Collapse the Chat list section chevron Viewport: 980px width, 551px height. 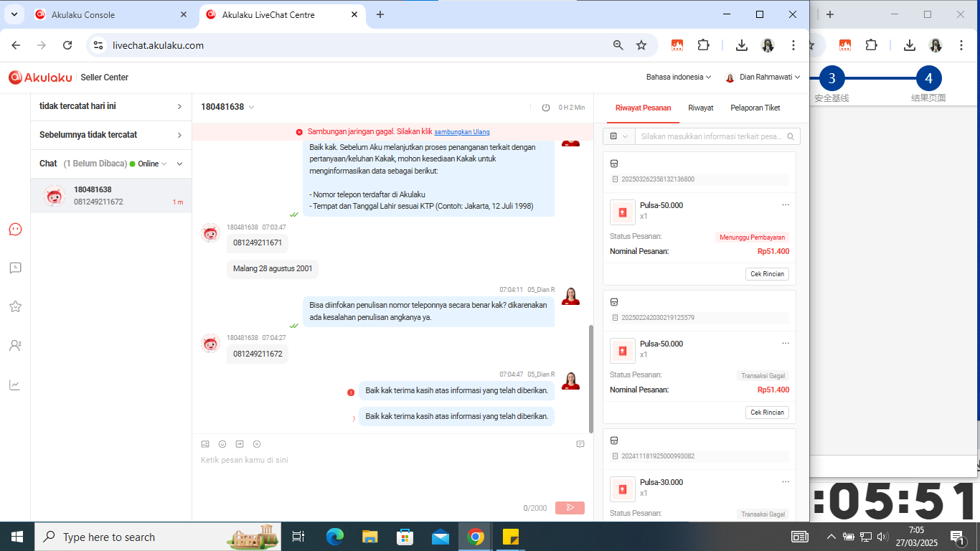(x=179, y=164)
